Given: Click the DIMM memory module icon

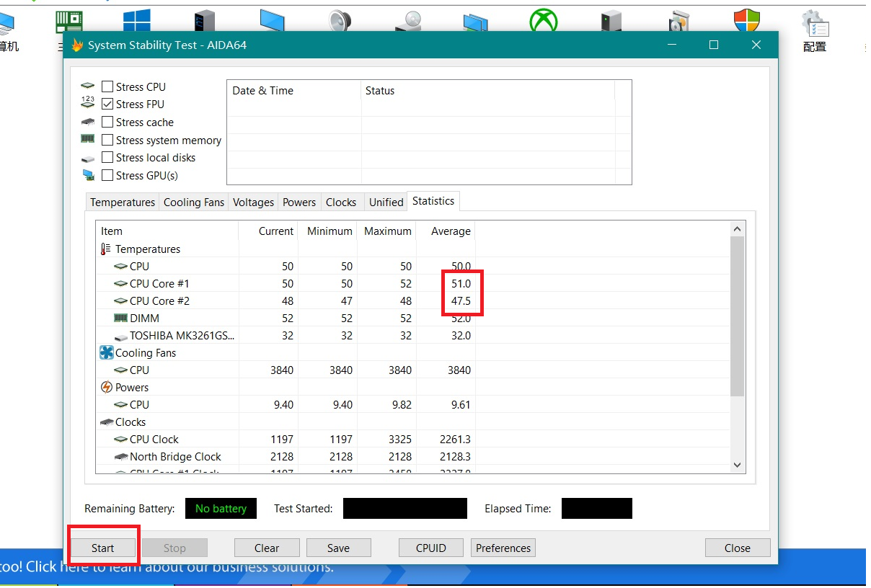Looking at the screenshot, I should click(120, 318).
